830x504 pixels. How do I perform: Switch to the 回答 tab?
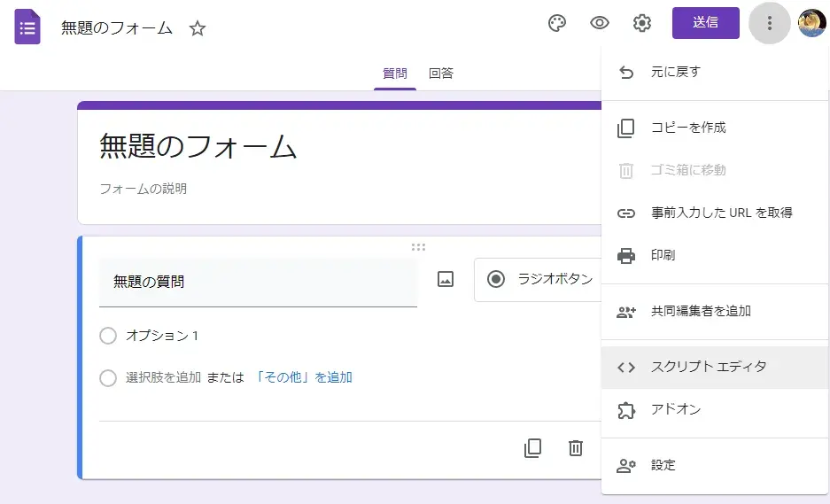click(x=440, y=74)
